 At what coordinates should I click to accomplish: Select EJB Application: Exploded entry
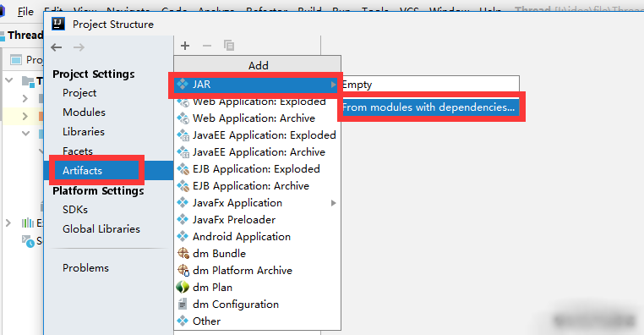[x=257, y=169]
